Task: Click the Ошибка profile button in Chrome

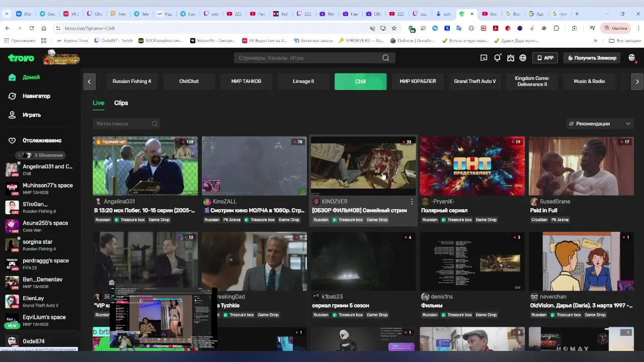Action: tap(616, 28)
